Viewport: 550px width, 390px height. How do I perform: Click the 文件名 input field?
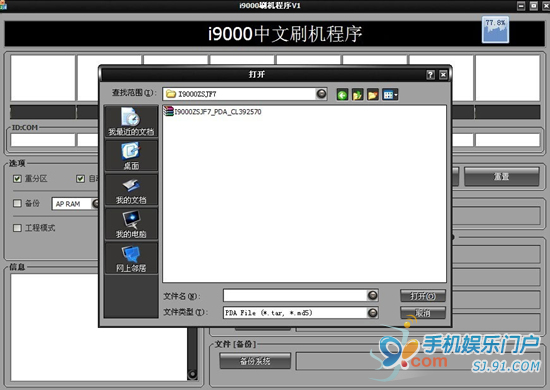(x=295, y=296)
